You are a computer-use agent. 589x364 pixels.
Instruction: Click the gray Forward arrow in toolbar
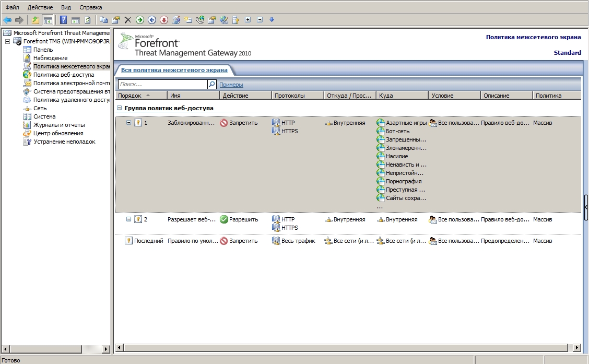(x=19, y=20)
